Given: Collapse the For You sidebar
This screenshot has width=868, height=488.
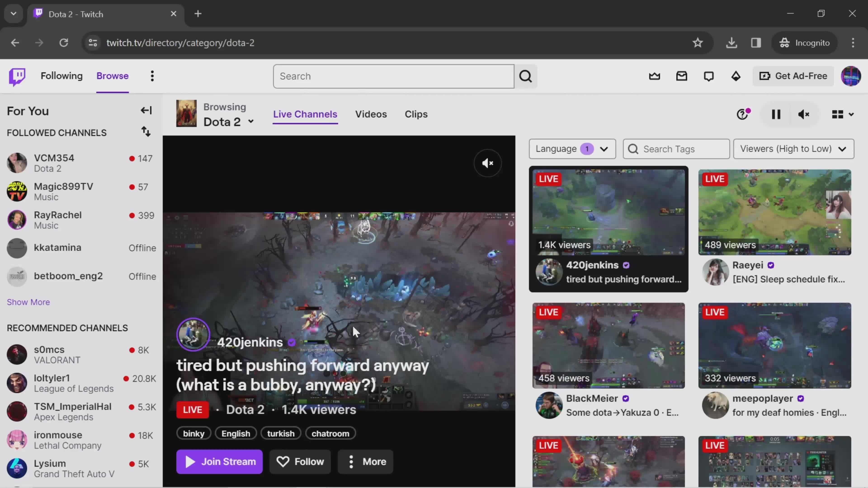Looking at the screenshot, I should [x=146, y=110].
